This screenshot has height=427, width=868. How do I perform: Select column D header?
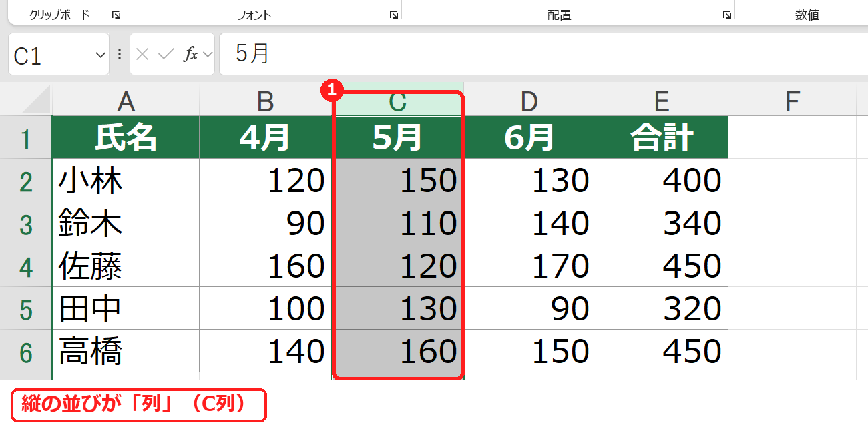[x=529, y=101]
